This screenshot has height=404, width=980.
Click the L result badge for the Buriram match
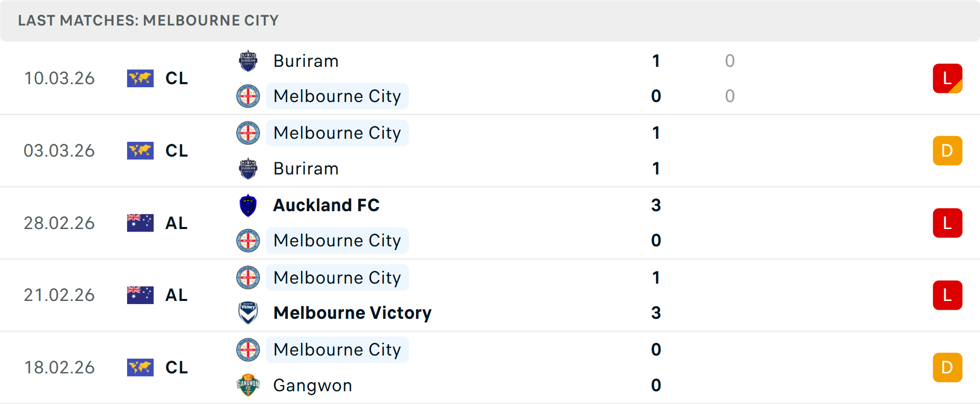[x=947, y=78]
